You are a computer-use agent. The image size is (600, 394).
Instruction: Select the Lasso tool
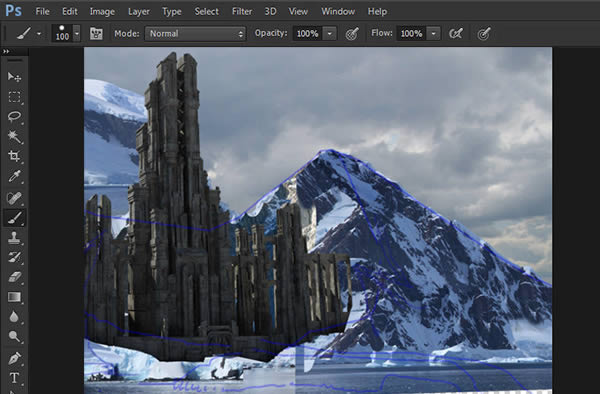point(14,117)
